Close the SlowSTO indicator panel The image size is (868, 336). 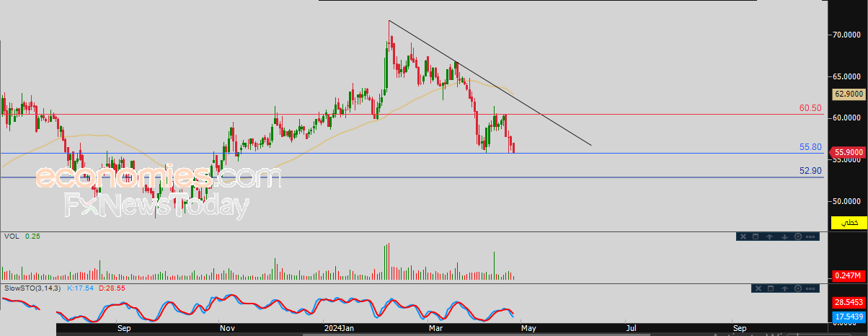(x=758, y=288)
